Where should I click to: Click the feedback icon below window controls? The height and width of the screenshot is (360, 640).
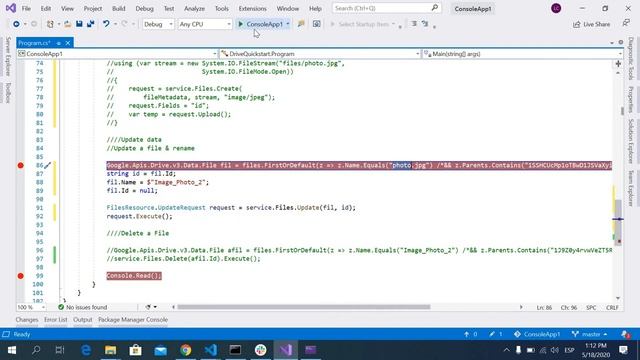pyautogui.click(x=626, y=23)
